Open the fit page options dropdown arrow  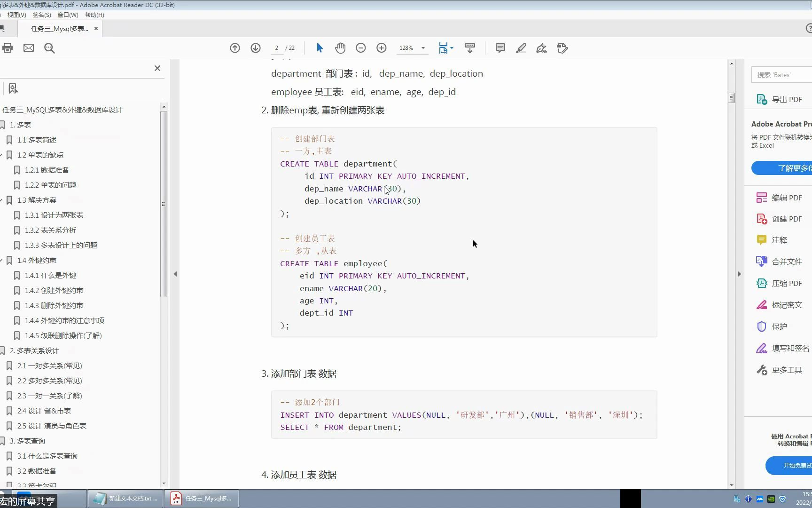[452, 48]
